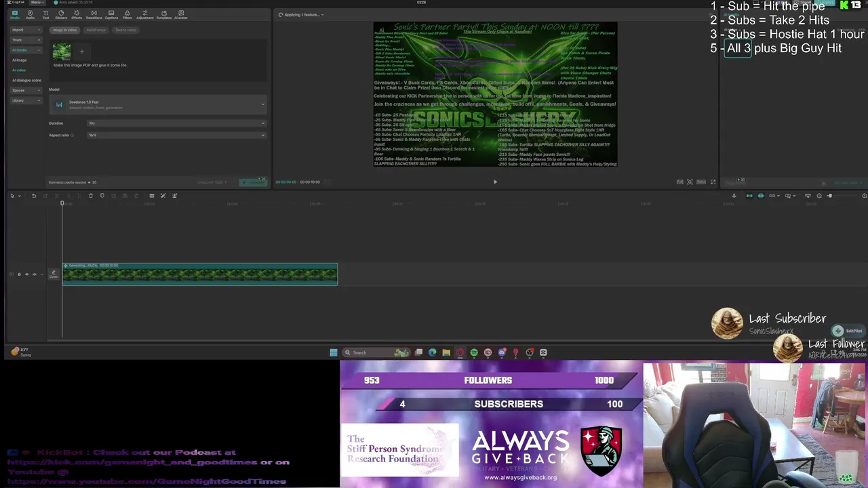This screenshot has height=488, width=868.
Task: Zoom in the timeline
Action: pyautogui.click(x=864, y=196)
